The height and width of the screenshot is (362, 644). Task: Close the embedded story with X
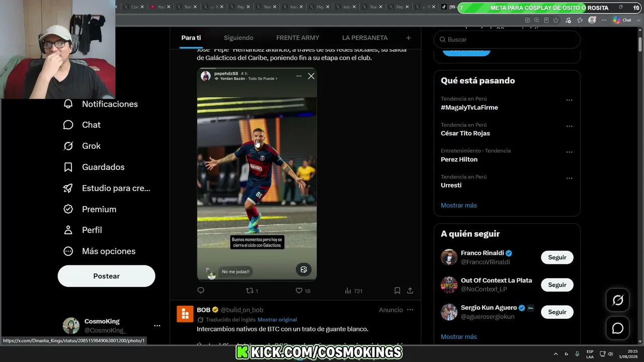[x=311, y=76]
